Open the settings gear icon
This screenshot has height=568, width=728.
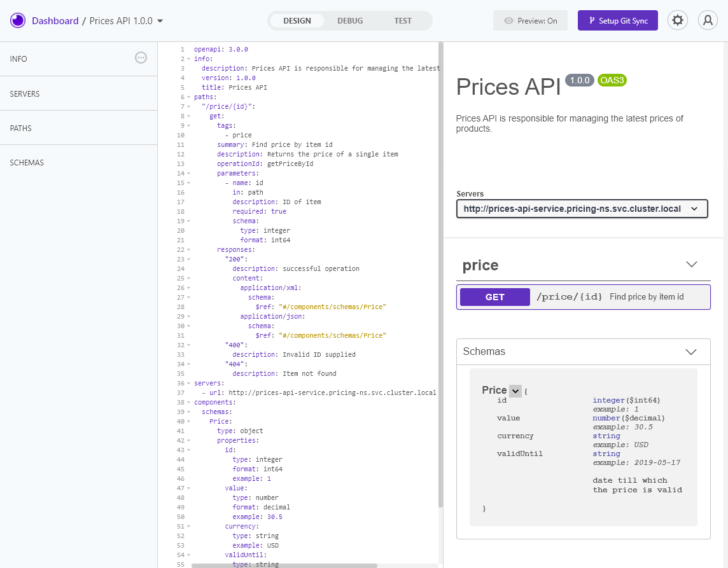pos(677,20)
